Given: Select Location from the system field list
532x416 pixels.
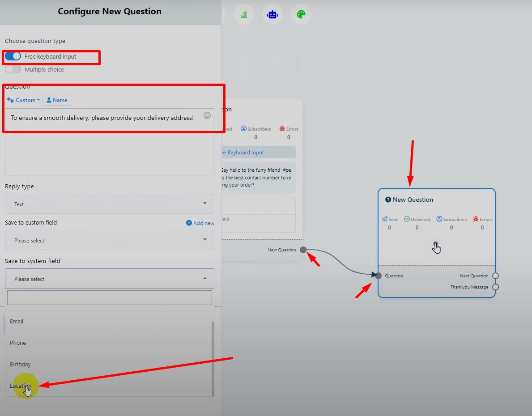Looking at the screenshot, I should (x=21, y=386).
